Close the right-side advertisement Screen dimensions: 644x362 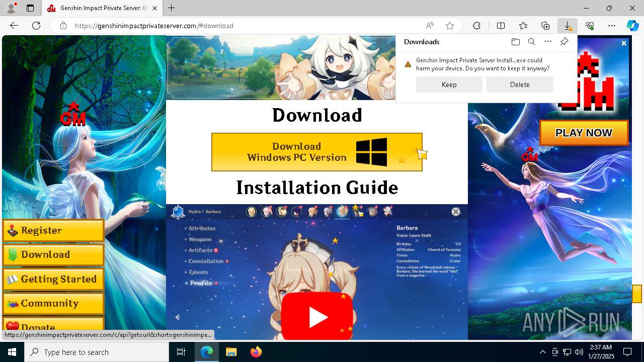click(624, 44)
